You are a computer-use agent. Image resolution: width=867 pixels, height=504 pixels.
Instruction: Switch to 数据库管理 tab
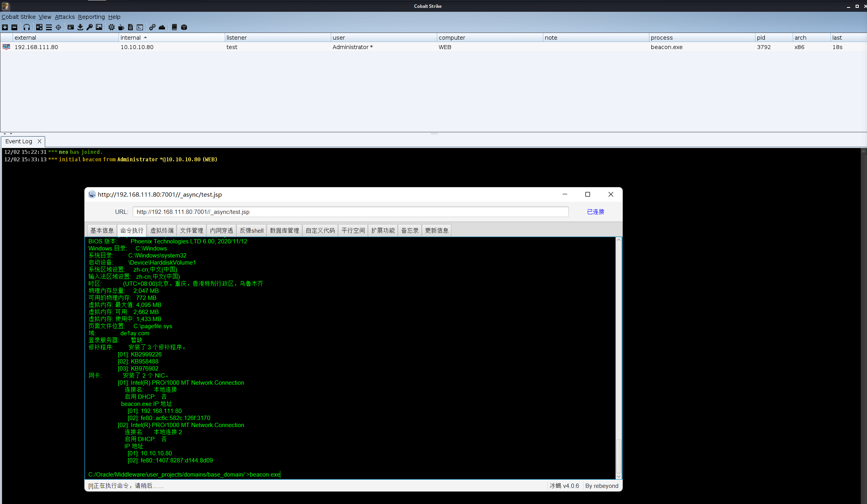pos(284,230)
